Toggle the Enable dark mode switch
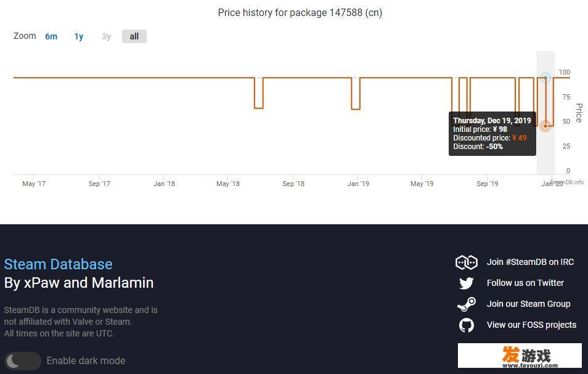The height and width of the screenshot is (374, 588). pyautogui.click(x=23, y=361)
